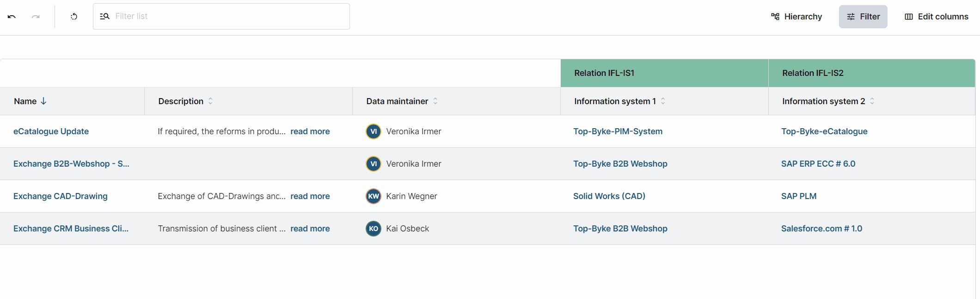Click the Kai Osbeck KO avatar
This screenshot has width=980, height=299.
click(373, 229)
